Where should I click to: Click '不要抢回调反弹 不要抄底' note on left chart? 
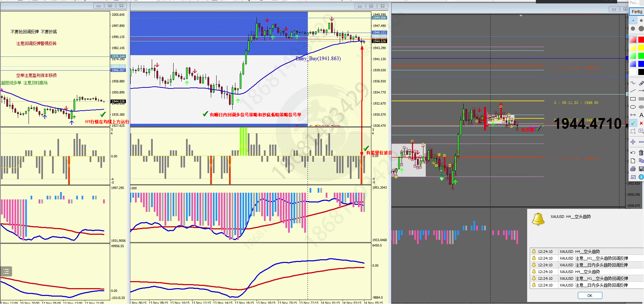[34, 32]
